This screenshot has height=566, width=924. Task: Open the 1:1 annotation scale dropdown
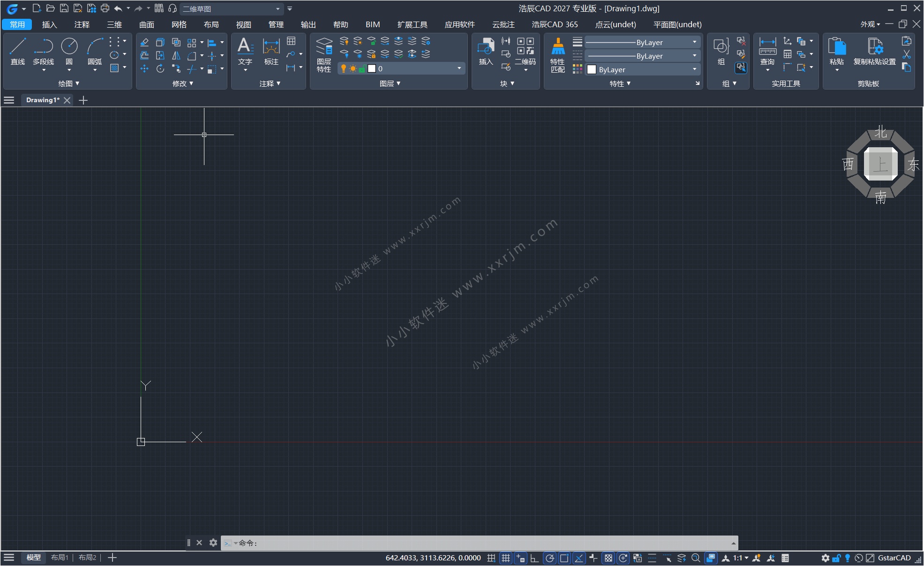pyautogui.click(x=741, y=558)
